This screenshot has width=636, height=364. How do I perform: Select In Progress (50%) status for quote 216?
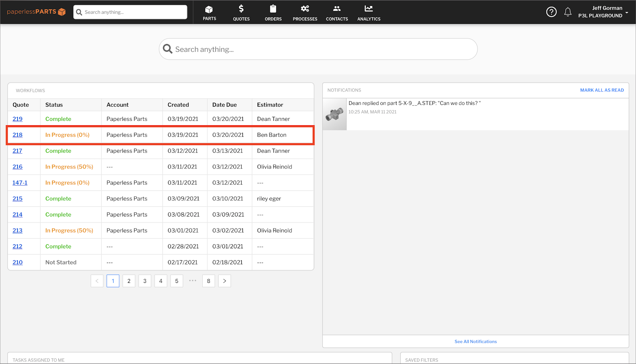(69, 167)
